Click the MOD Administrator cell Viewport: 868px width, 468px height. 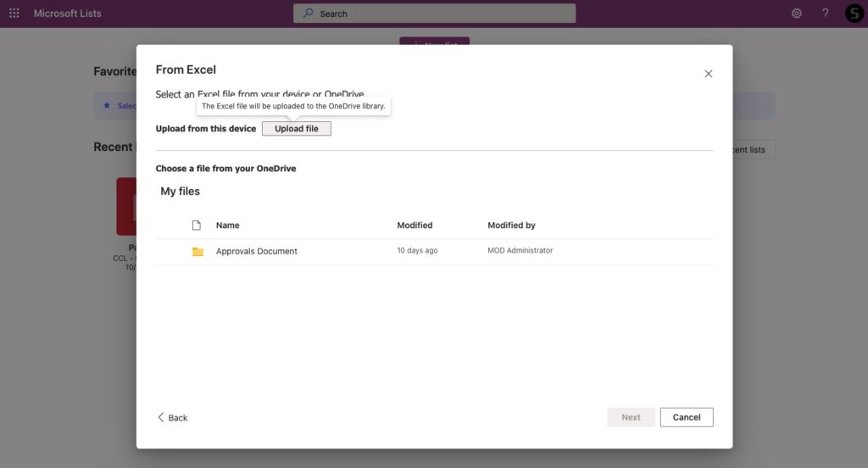(520, 250)
